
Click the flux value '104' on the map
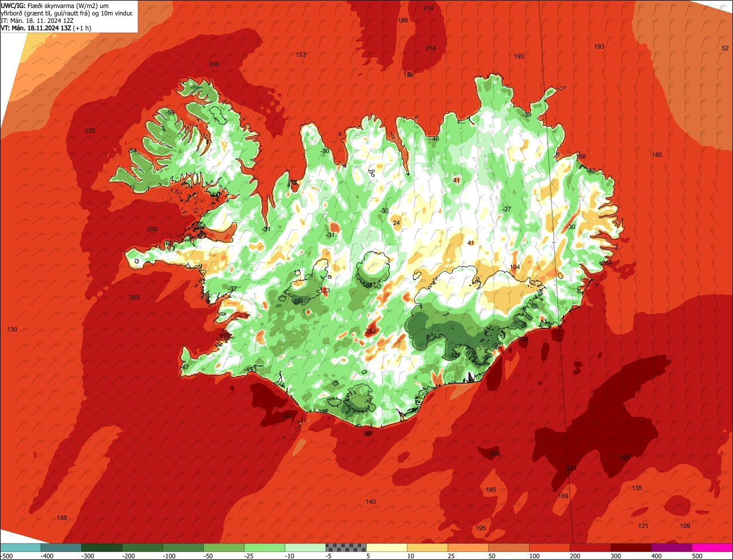click(515, 267)
